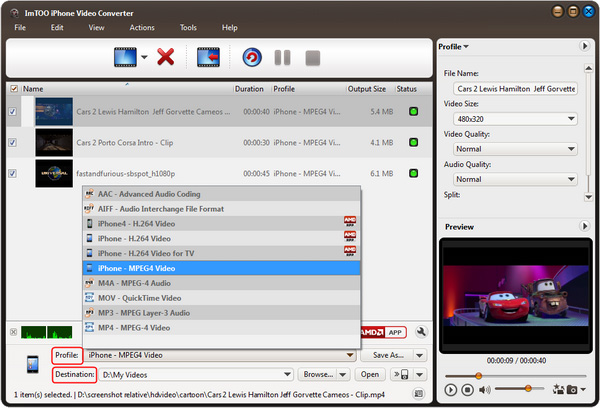
Task: Open the Help menu
Action: (230, 28)
